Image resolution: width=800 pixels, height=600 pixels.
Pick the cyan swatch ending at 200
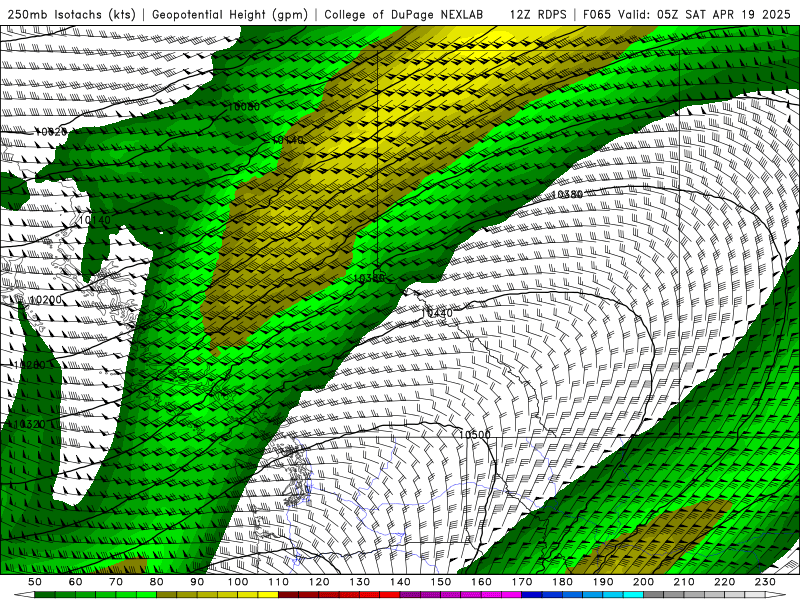tap(634, 595)
